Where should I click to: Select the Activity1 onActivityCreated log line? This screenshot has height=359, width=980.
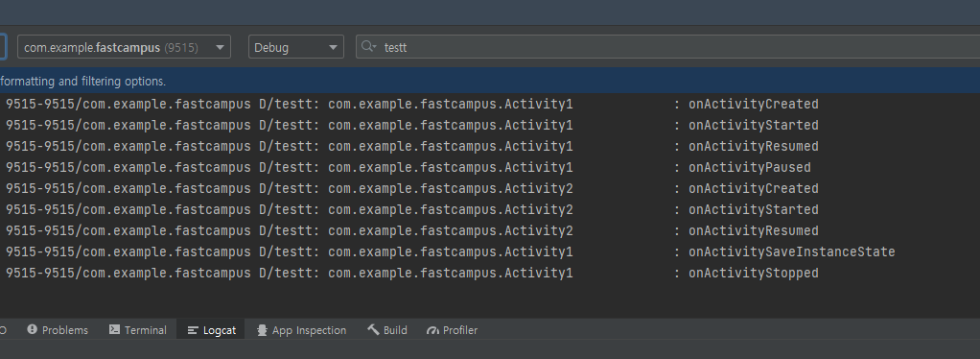[412, 104]
